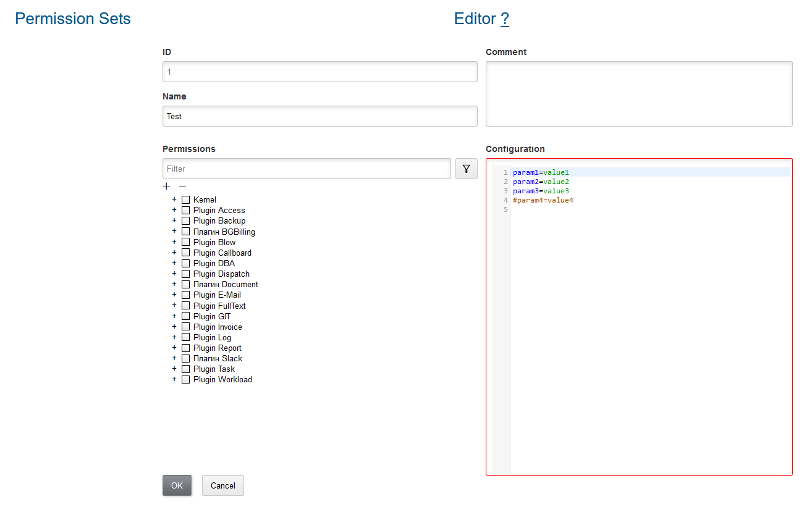Check the Плагин Slack checkbox
The height and width of the screenshot is (512, 812).
click(x=185, y=358)
